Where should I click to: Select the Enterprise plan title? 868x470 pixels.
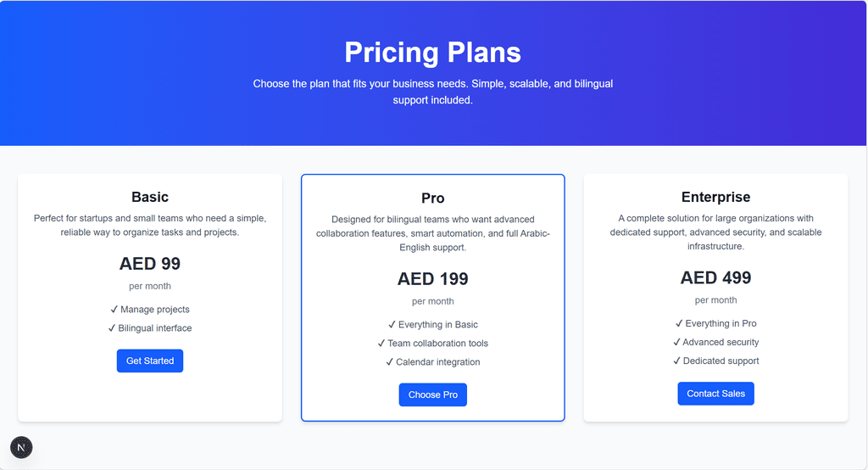715,197
